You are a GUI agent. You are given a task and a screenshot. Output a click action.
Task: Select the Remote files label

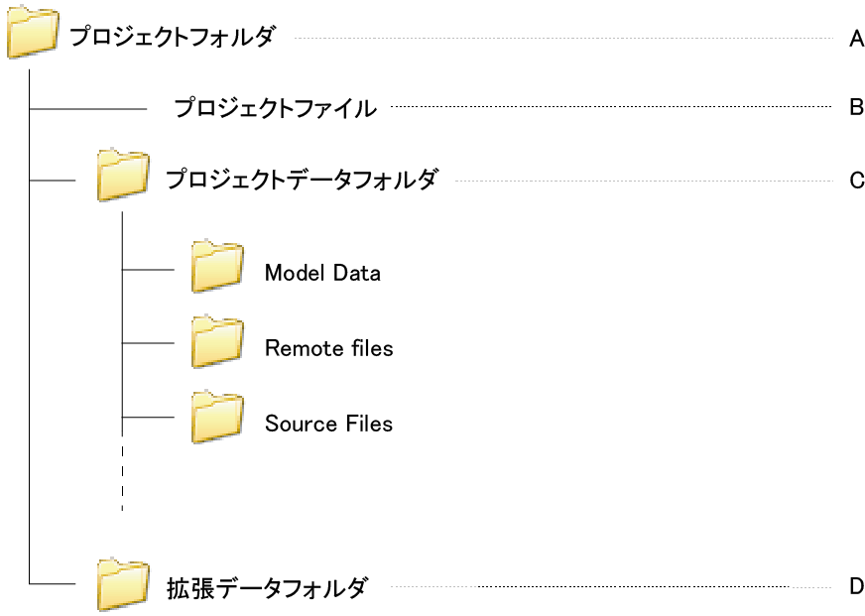click(x=328, y=348)
